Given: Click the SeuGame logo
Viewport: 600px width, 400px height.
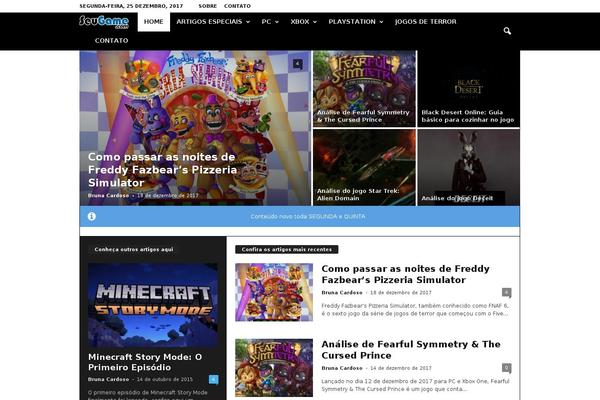Looking at the screenshot, I should pos(104,22).
